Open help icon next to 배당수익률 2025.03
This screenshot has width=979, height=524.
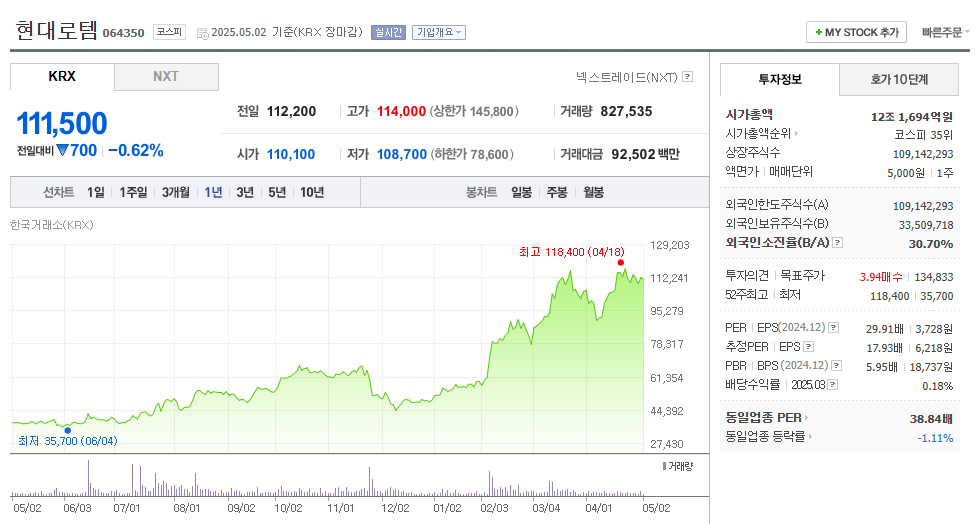click(x=833, y=385)
